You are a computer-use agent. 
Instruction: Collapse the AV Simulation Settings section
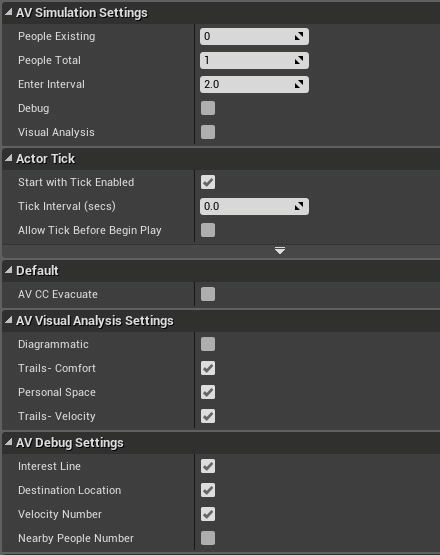coord(8,13)
